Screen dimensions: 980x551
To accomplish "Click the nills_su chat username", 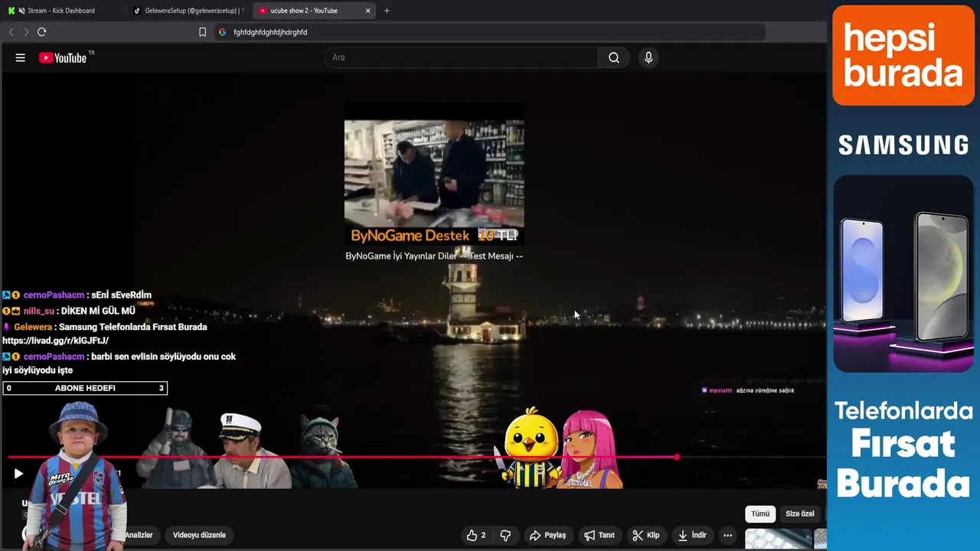I will click(x=38, y=311).
